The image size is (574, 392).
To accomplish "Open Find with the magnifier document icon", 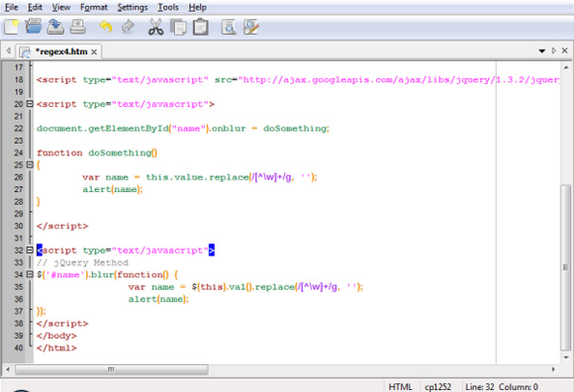I will click(x=229, y=28).
